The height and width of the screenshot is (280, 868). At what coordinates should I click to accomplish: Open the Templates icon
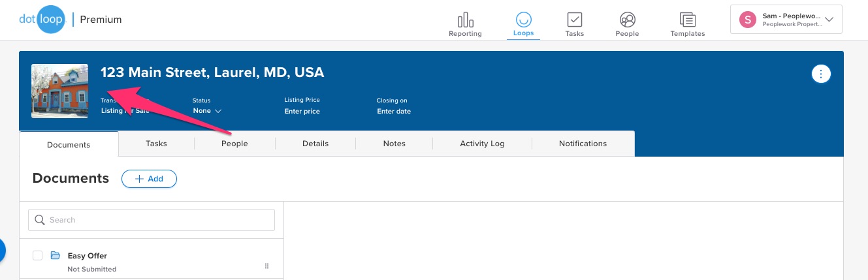[687, 20]
